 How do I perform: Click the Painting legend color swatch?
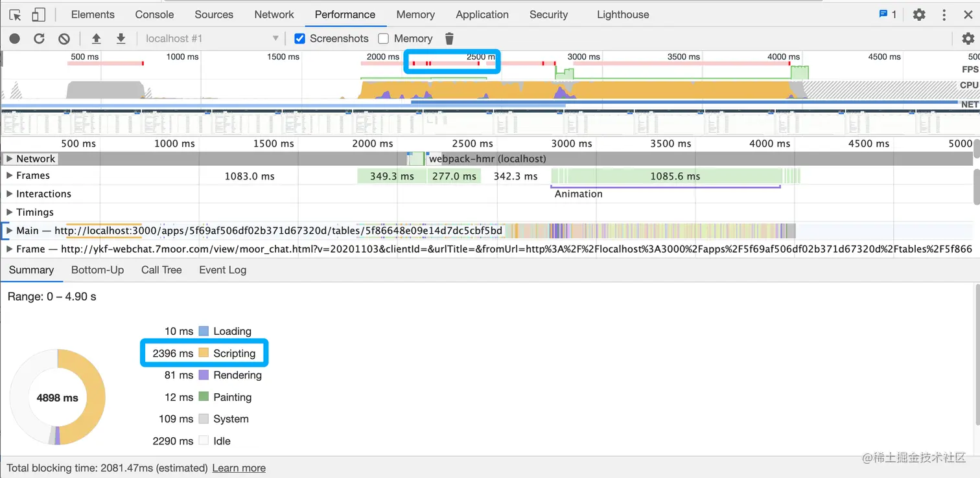click(x=204, y=397)
